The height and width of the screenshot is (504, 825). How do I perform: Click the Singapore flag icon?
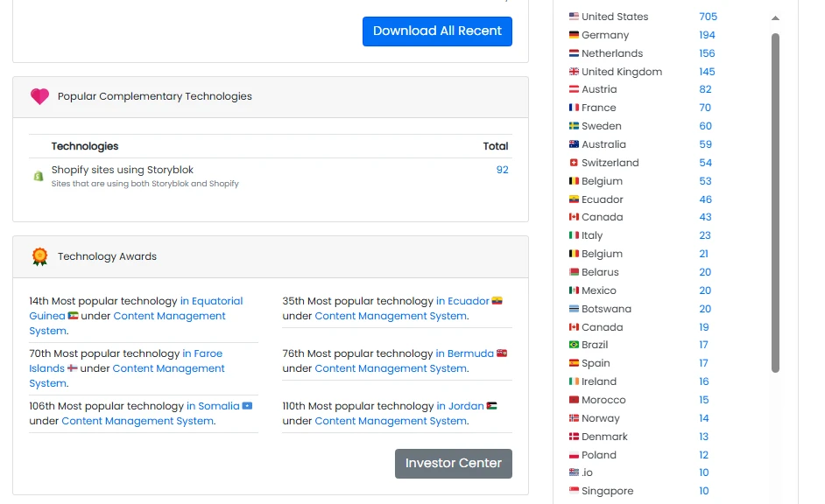pos(574,491)
